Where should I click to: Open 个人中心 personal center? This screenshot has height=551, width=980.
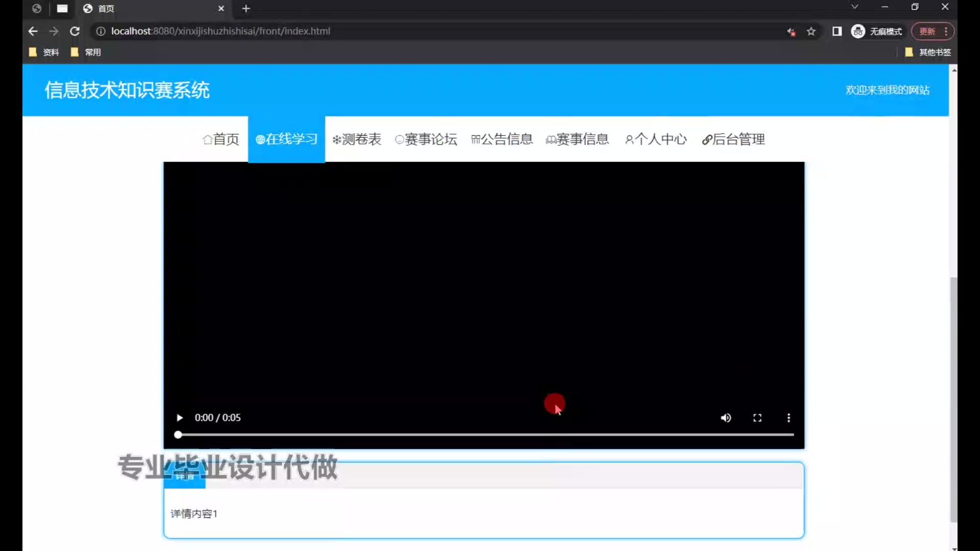656,139
